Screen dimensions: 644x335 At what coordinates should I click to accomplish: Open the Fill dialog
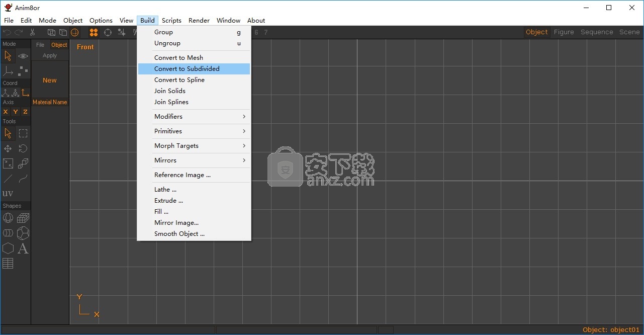click(x=194, y=211)
